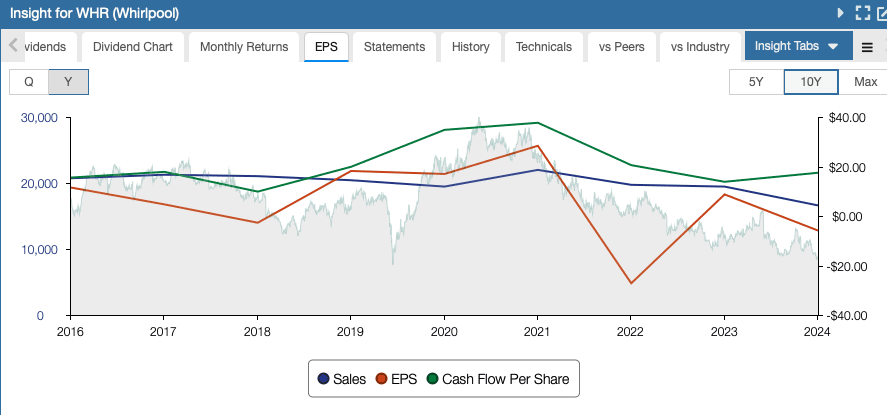
Task: Click the orange EPS legend marker
Action: coord(380,379)
